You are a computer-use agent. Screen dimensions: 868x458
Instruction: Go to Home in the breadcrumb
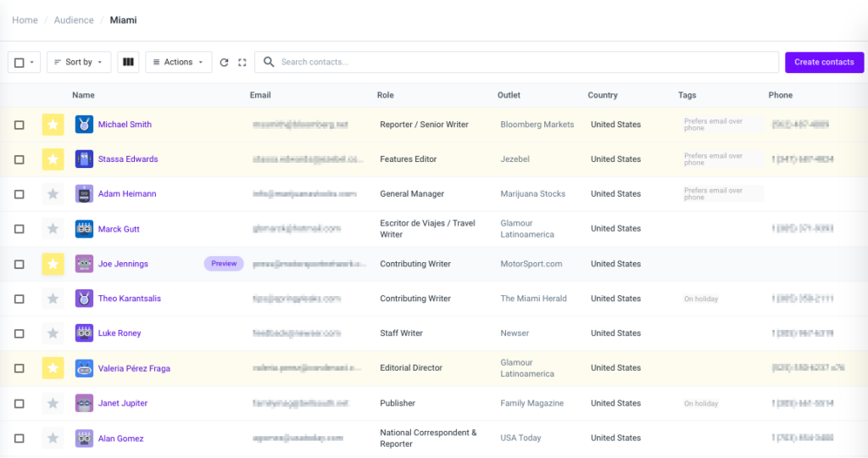click(25, 20)
